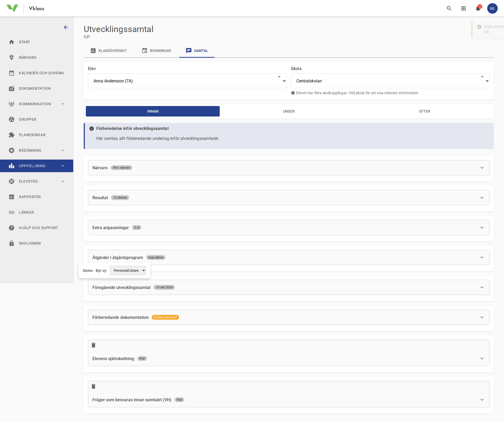Go to Rapporter in sidebar
The image size is (504, 422).
click(x=30, y=197)
